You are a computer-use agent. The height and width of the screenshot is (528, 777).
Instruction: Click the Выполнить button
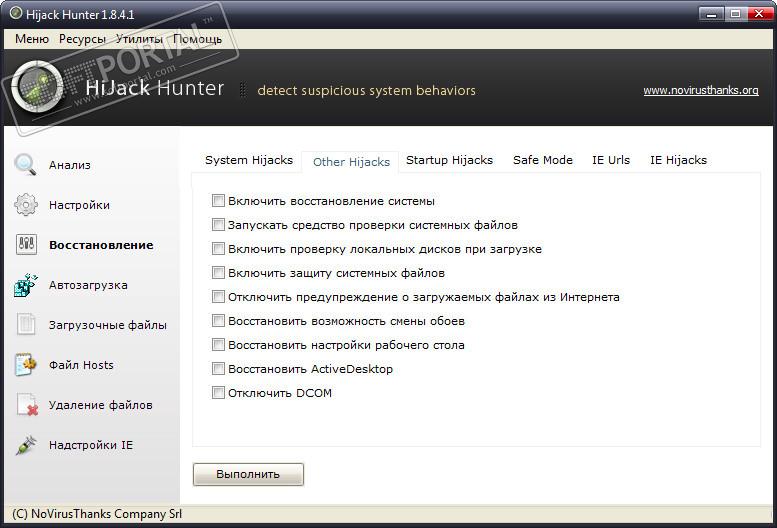pyautogui.click(x=248, y=474)
